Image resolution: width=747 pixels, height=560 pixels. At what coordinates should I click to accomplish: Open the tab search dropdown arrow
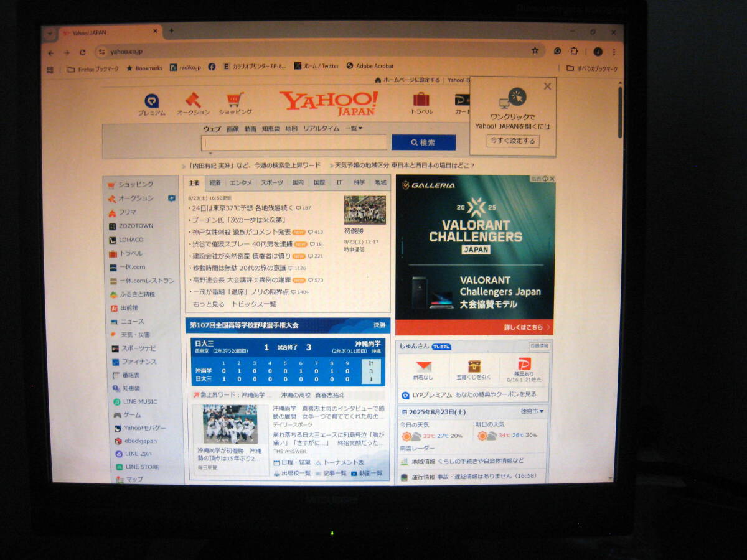coord(50,33)
